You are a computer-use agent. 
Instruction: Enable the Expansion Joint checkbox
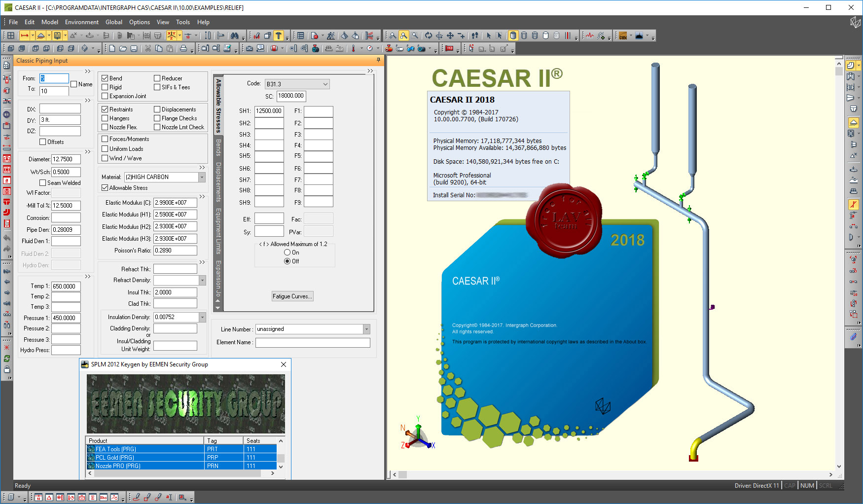105,96
